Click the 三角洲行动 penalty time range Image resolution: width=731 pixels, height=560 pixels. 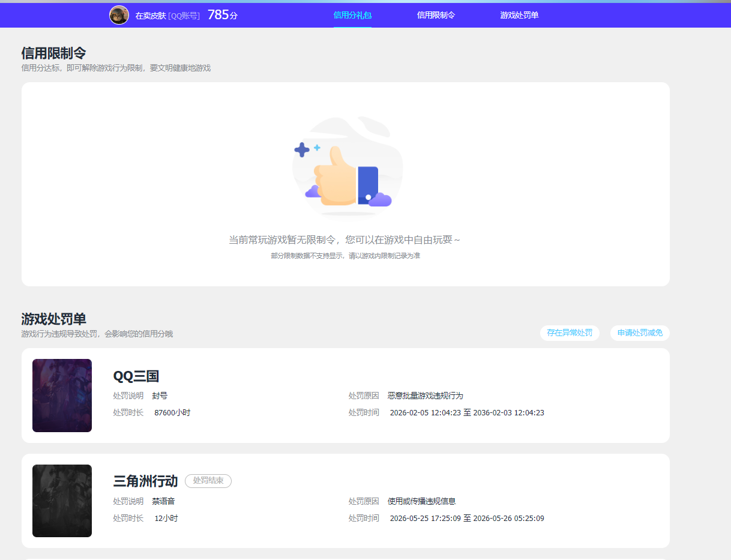tap(467, 518)
